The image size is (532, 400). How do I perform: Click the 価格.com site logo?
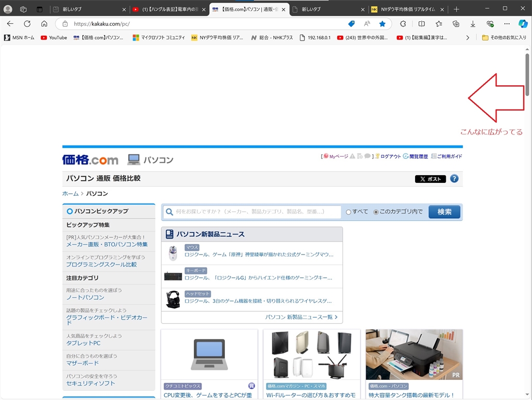click(90, 159)
